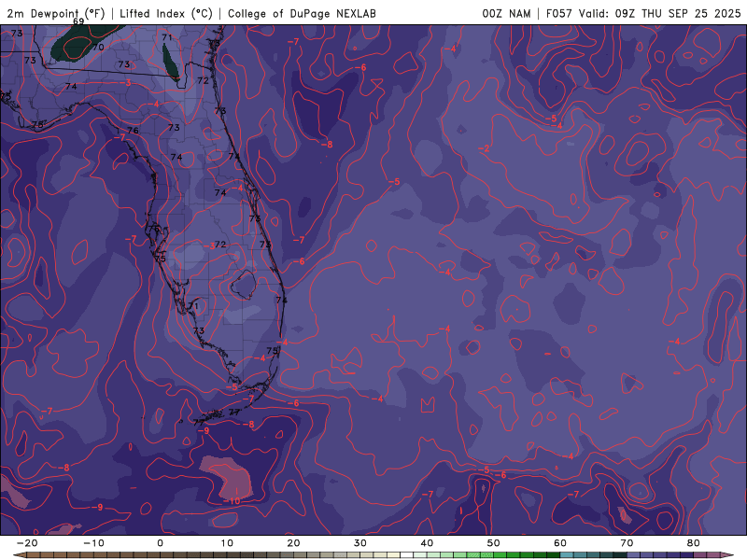747x560 pixels.
Task: Click the "80" tick label on the colorbar
Action: point(694,543)
